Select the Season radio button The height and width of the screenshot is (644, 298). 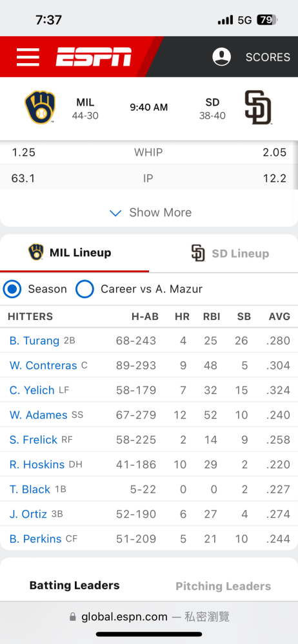[x=12, y=289]
